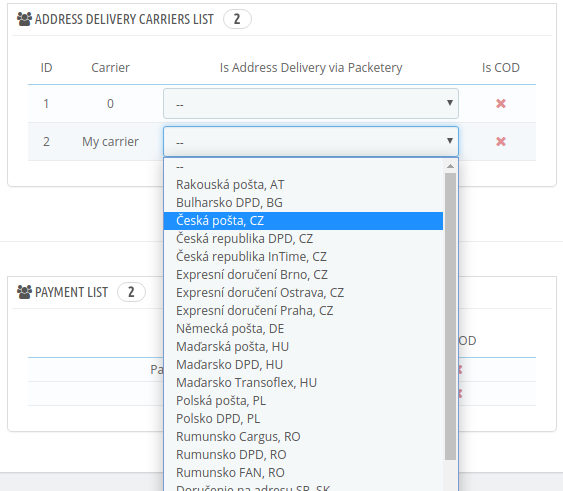Image resolution: width=563 pixels, height=491 pixels.
Task: Choose Expresní doručení Praha, CZ
Action: coord(303,310)
